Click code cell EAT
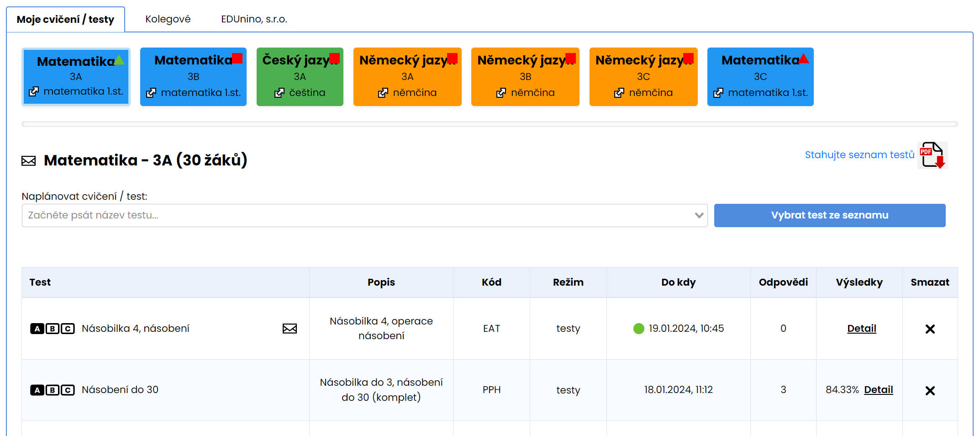 click(491, 329)
